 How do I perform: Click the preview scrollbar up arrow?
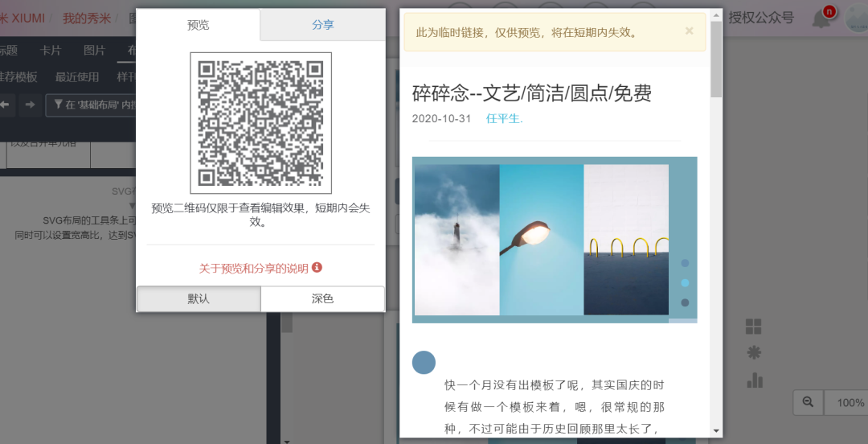(x=716, y=14)
